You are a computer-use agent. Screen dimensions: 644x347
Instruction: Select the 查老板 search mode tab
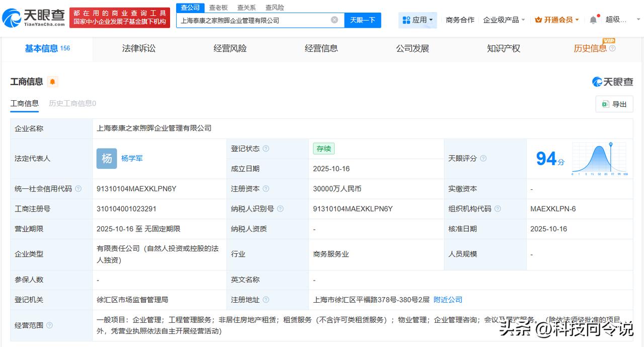point(218,8)
